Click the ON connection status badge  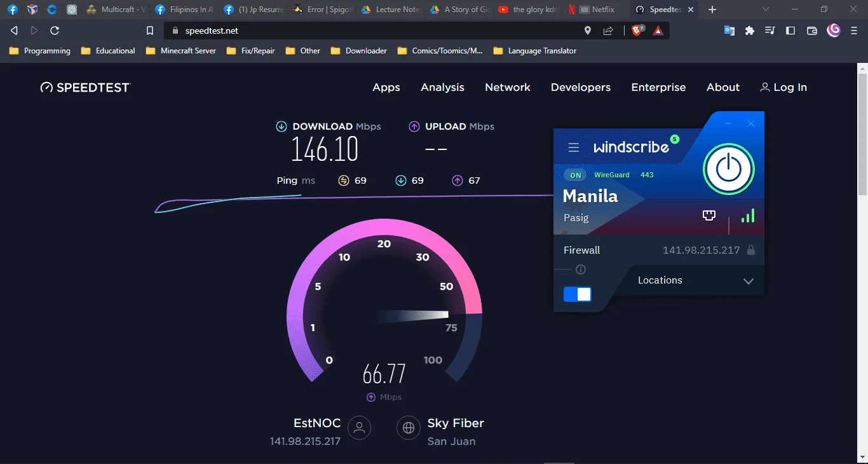[576, 175]
